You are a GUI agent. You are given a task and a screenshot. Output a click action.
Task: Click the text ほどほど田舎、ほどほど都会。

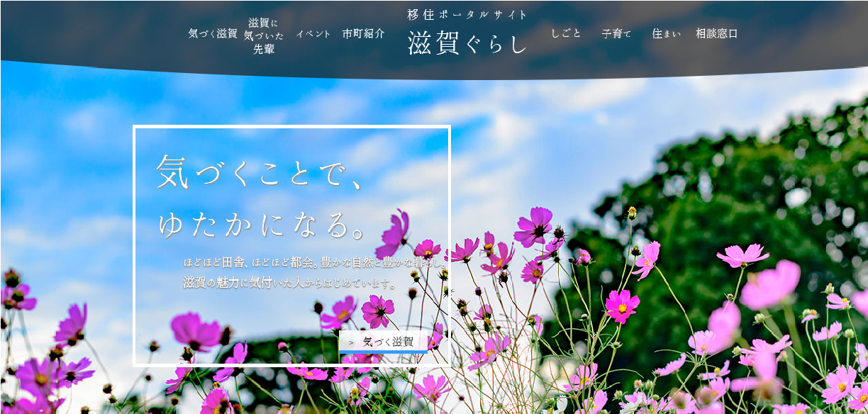tap(252, 262)
